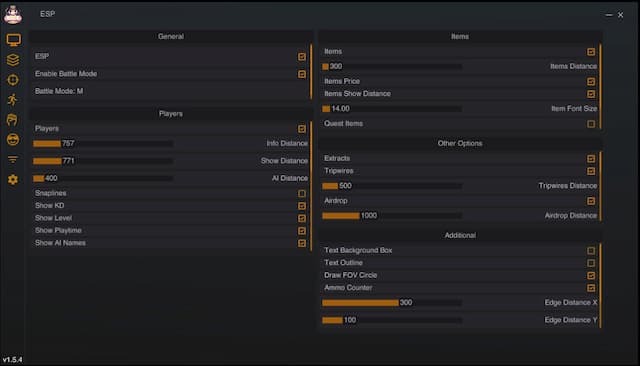Uncheck the Draw FOV Circle option

coord(591,275)
